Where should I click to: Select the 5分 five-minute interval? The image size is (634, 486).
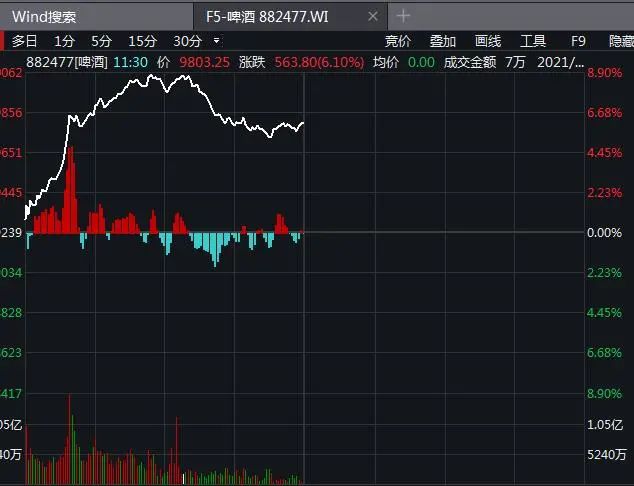[x=102, y=40]
